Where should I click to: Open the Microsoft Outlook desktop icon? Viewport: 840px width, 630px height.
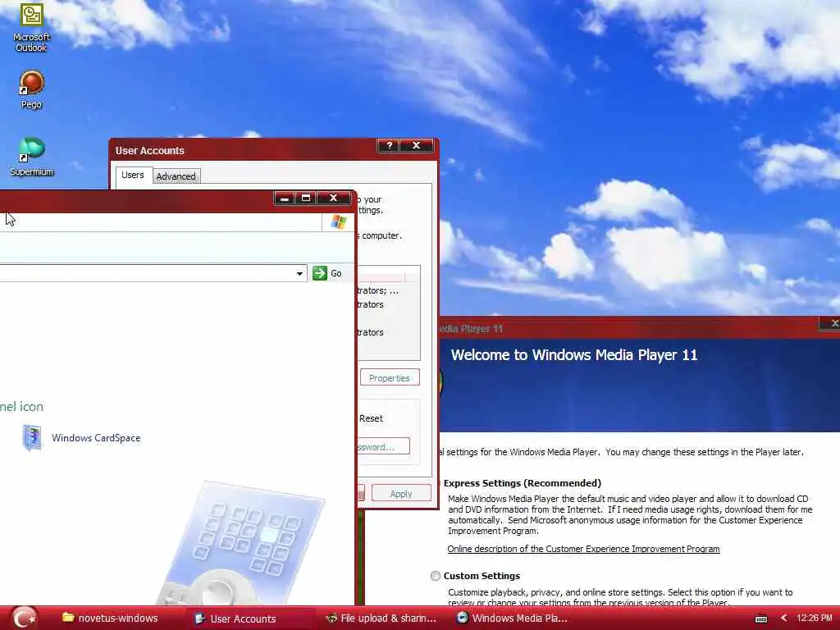pos(31,27)
